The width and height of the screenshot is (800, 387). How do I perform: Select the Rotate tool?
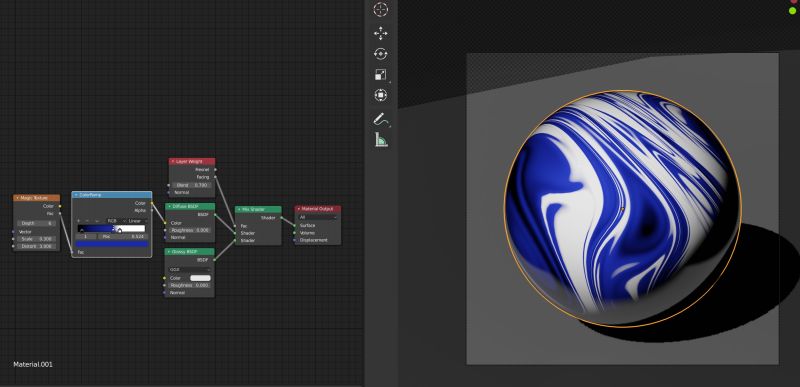[381, 54]
